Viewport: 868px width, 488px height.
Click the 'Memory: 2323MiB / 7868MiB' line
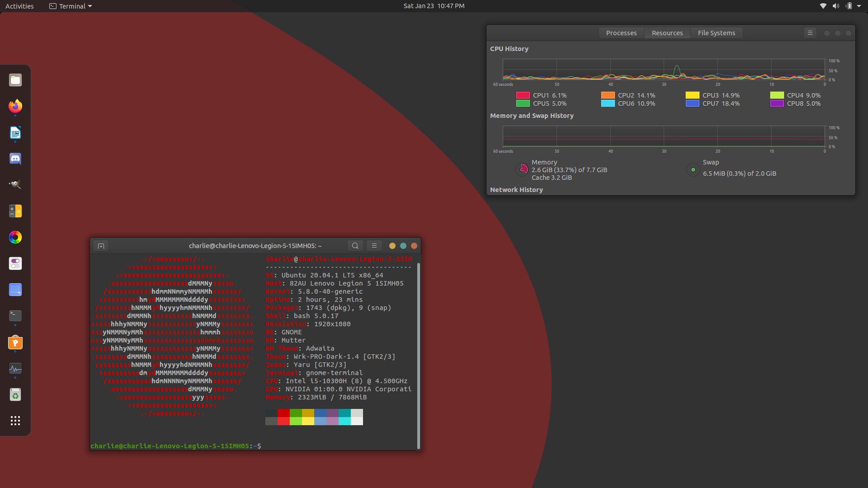pyautogui.click(x=316, y=397)
